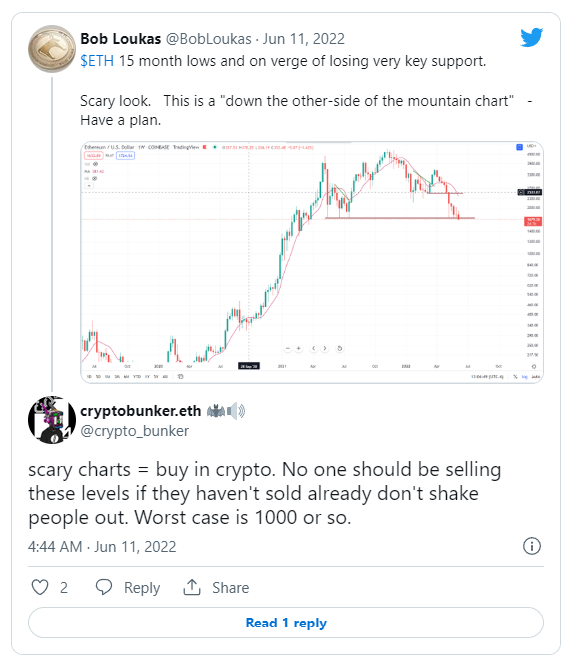Click the speech bubble Reply icon
582x668 pixels.
104,587
